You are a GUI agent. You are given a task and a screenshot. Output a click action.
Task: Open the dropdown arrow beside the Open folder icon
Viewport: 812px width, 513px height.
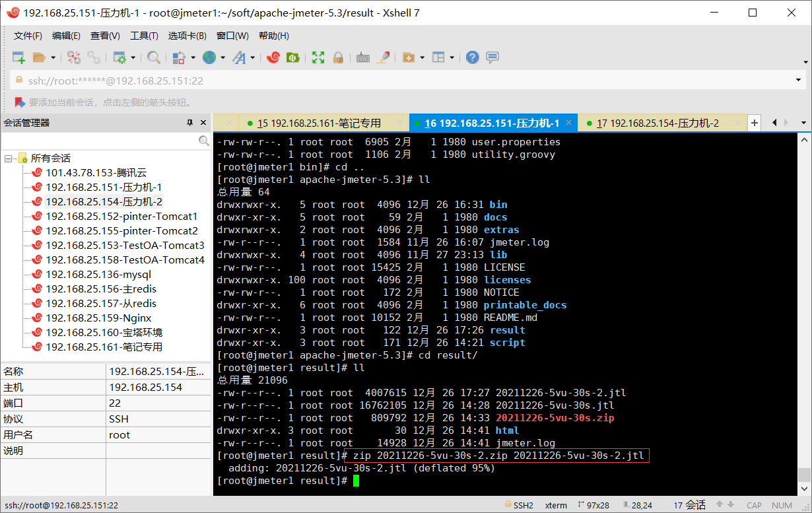53,58
